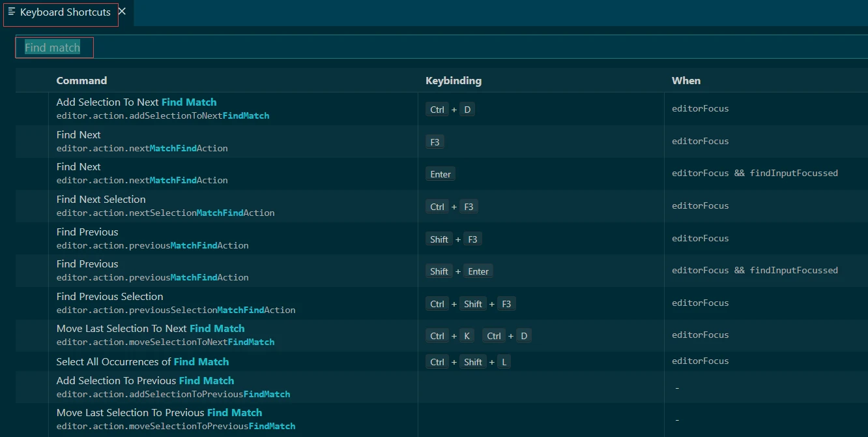The width and height of the screenshot is (868, 437).
Task: Select the Find Next command bound to Enter
Action: tap(79, 167)
